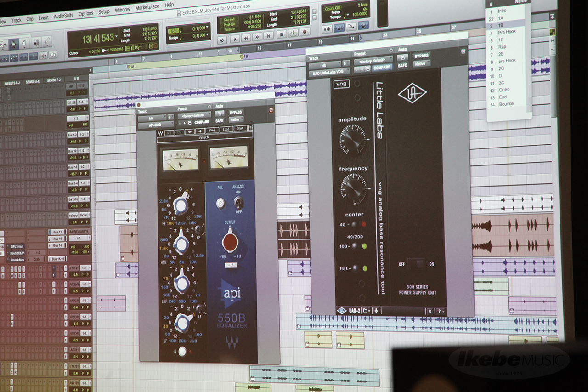The image size is (588, 392).
Task: Click the Universal Audio diamond logo
Action: (412, 93)
